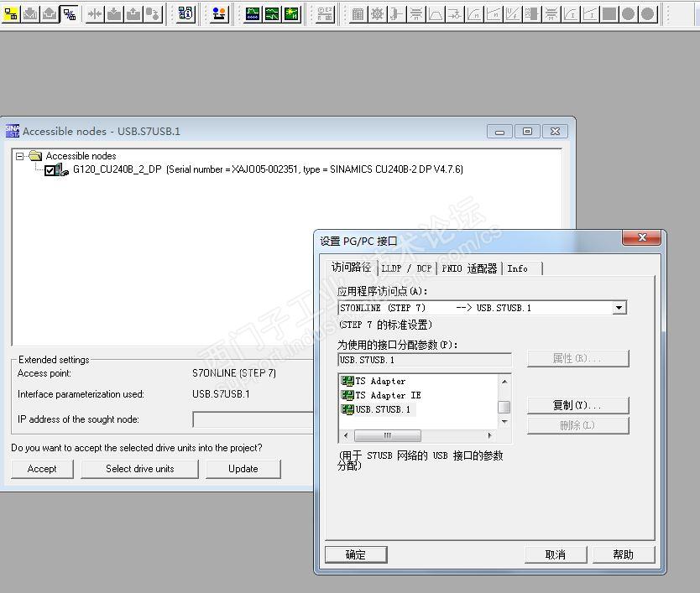This screenshot has width=700, height=593.
Task: Switch to the 访问路径 tab
Action: point(351,268)
